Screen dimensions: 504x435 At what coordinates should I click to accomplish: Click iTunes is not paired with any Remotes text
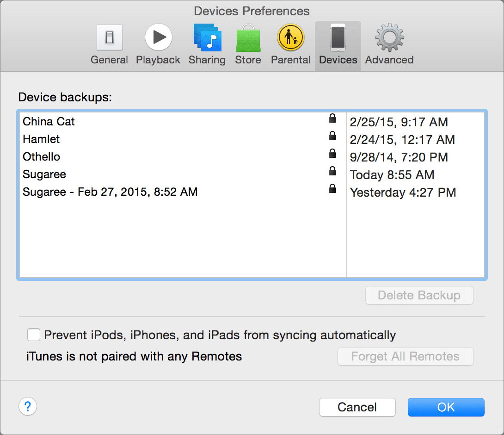(x=134, y=356)
